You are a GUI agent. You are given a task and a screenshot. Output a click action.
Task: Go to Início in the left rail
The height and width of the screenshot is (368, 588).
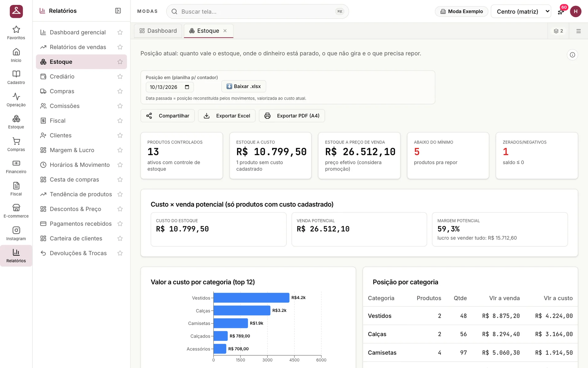[x=16, y=55]
